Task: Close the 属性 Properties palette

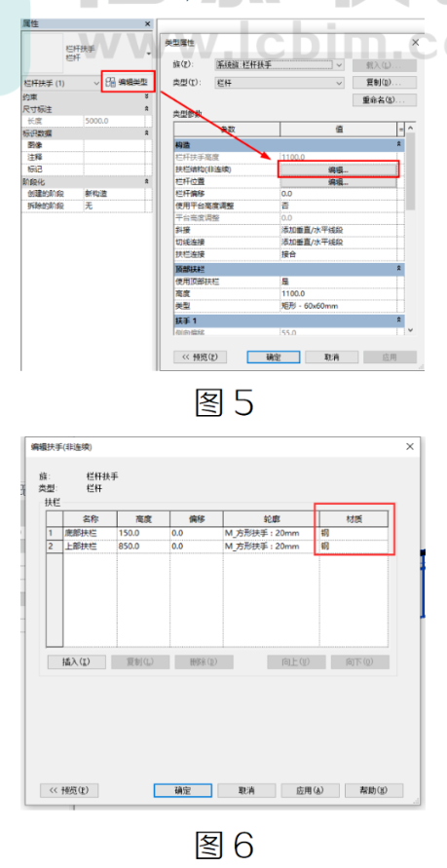Action: click(x=147, y=23)
